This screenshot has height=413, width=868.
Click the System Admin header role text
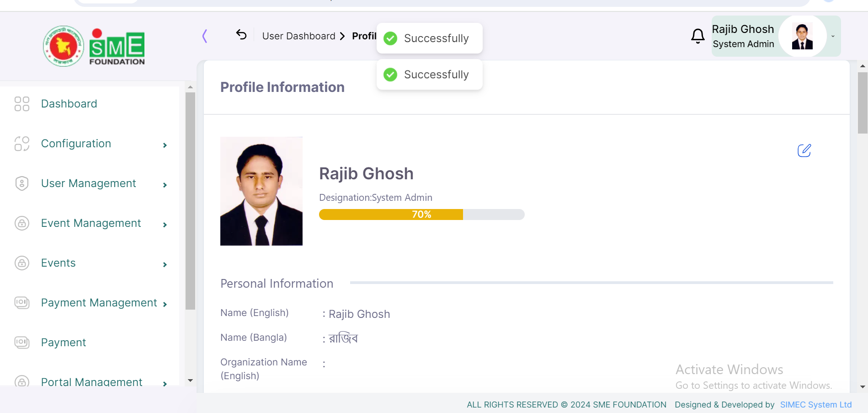[x=743, y=44]
